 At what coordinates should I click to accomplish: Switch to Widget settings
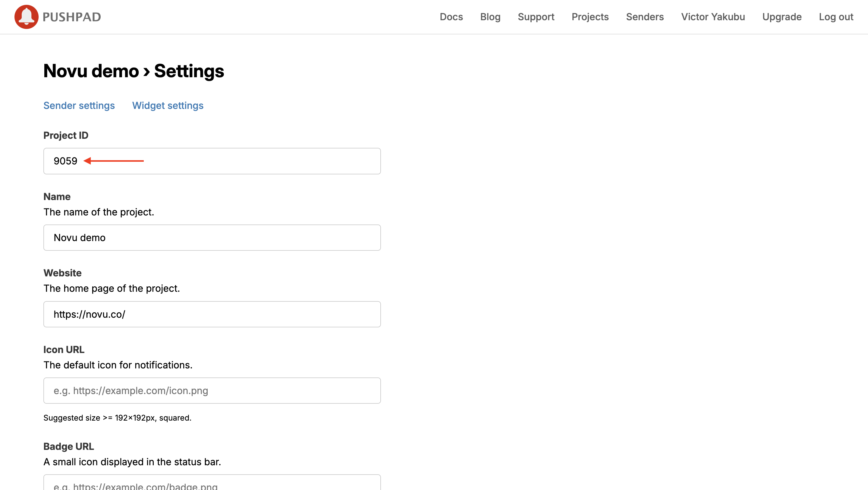(x=168, y=106)
